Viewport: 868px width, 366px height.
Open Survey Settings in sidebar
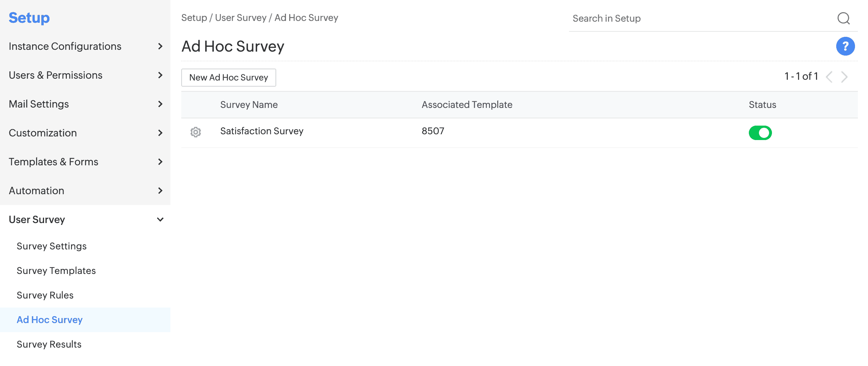(52, 246)
